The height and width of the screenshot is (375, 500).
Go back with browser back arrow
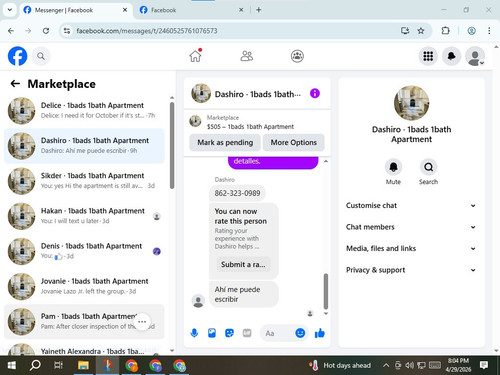(x=11, y=31)
